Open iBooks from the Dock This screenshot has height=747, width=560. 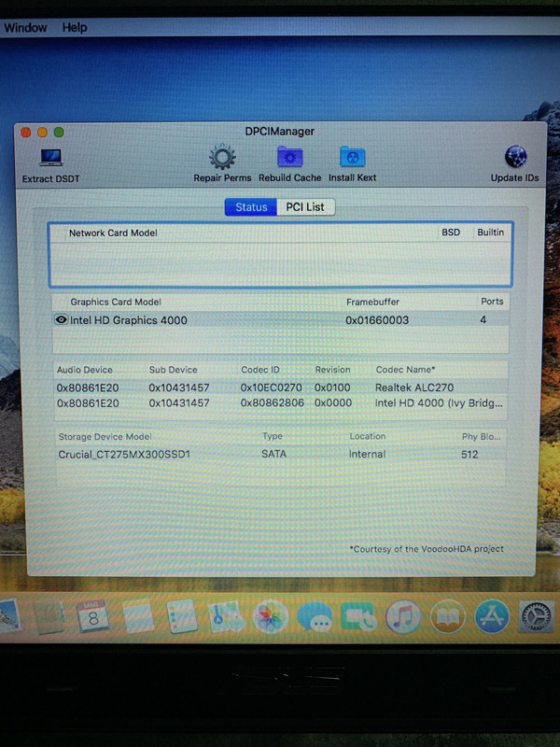pyautogui.click(x=448, y=617)
